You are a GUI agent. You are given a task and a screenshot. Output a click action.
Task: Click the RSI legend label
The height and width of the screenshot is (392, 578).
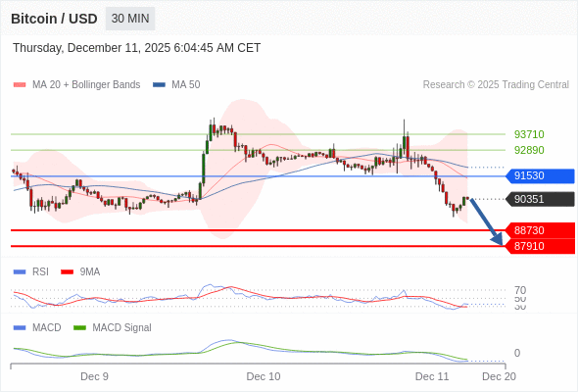point(40,272)
